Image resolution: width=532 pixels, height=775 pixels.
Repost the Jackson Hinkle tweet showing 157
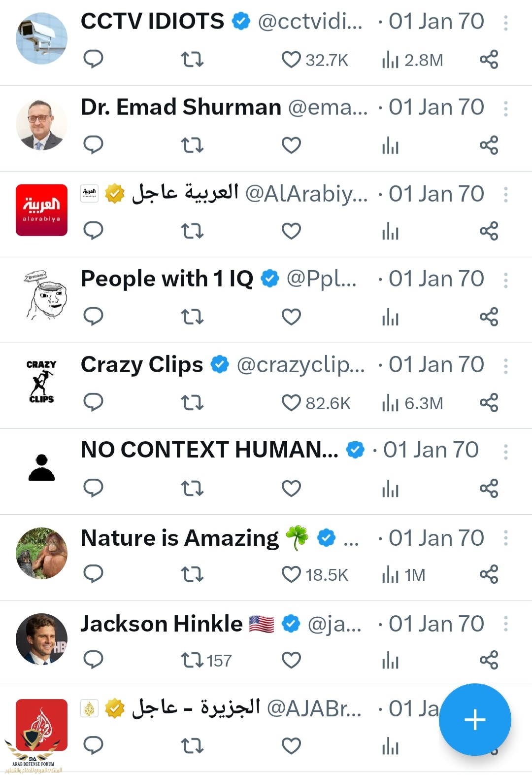192,660
